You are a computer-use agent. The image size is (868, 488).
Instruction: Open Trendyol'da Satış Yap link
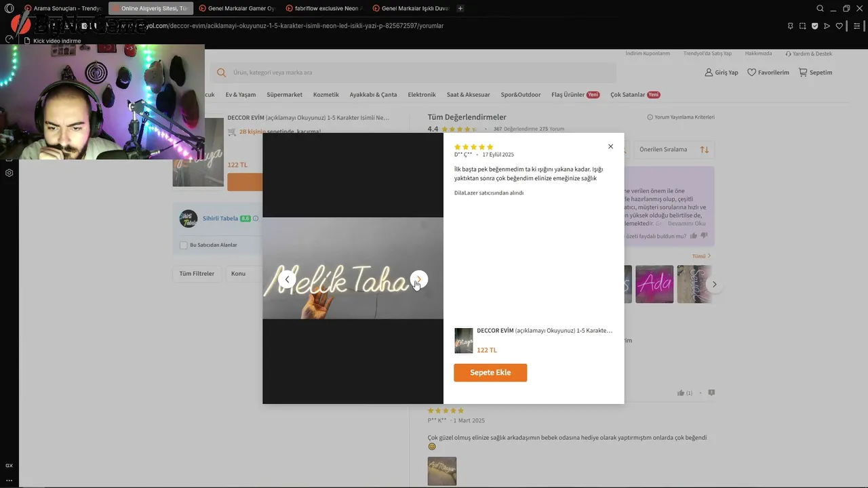707,54
